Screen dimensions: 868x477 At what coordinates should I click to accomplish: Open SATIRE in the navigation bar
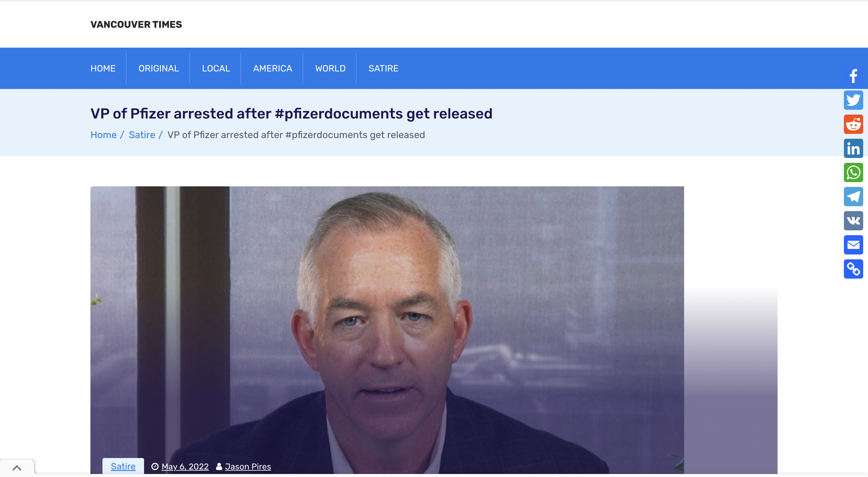pos(383,68)
